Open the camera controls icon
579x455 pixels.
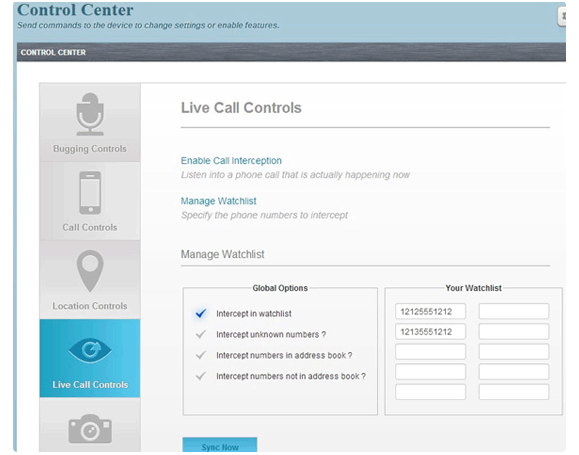point(90,428)
